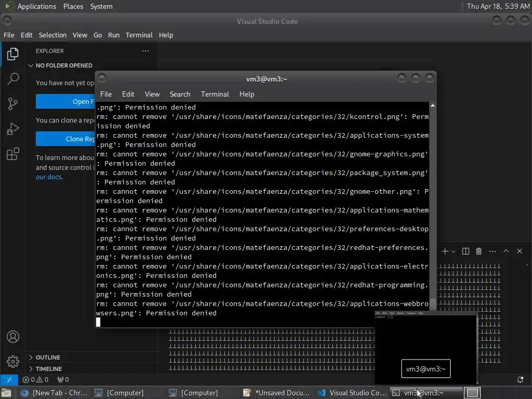The width and height of the screenshot is (532, 399).
Task: Open the Explorer more actions ellipsis
Action: (145, 51)
